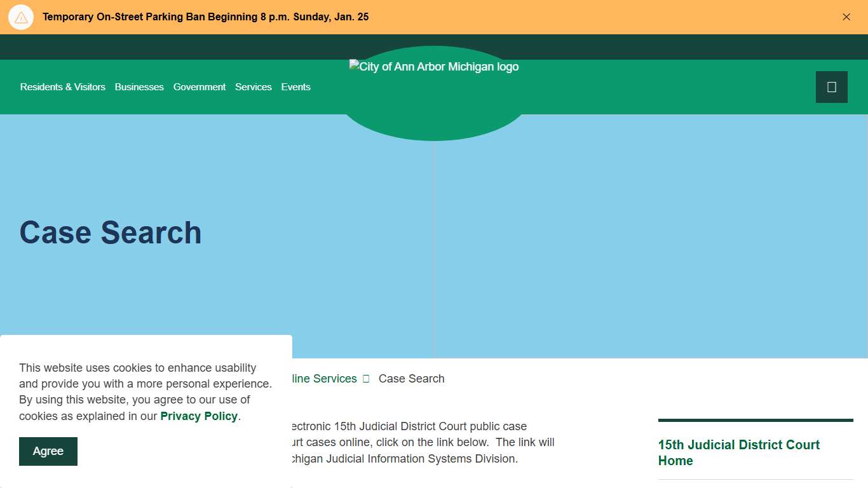The width and height of the screenshot is (868, 488).
Task: Expand the Events navigation item
Action: coord(296,87)
